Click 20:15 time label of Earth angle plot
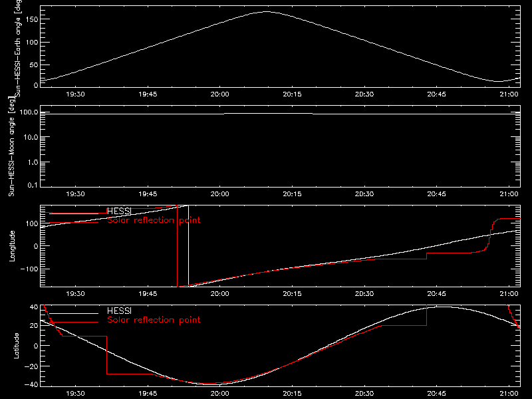The width and height of the screenshot is (532, 399). pos(292,94)
